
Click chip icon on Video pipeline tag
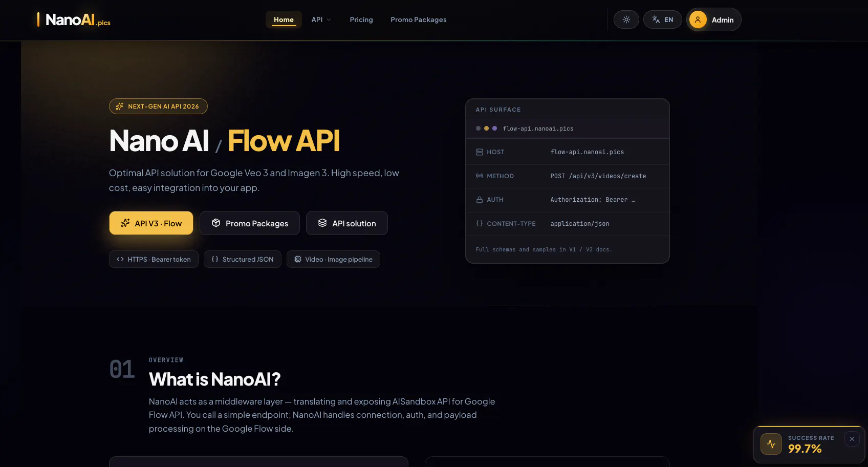click(298, 259)
